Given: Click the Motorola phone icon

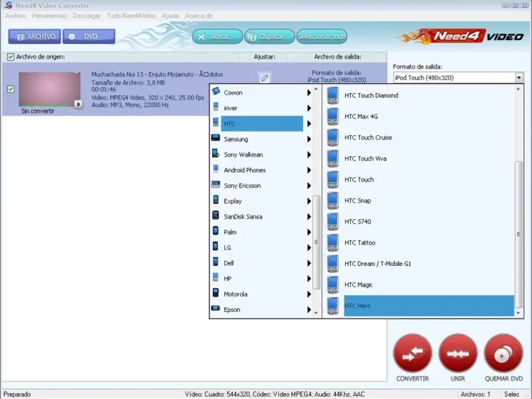Looking at the screenshot, I should click(215, 293).
